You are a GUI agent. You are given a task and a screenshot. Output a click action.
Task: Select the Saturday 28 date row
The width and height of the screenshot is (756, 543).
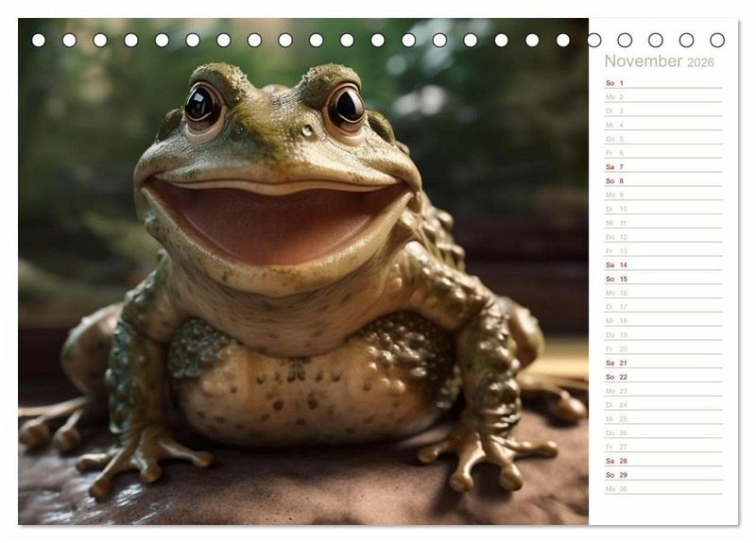pos(661,461)
